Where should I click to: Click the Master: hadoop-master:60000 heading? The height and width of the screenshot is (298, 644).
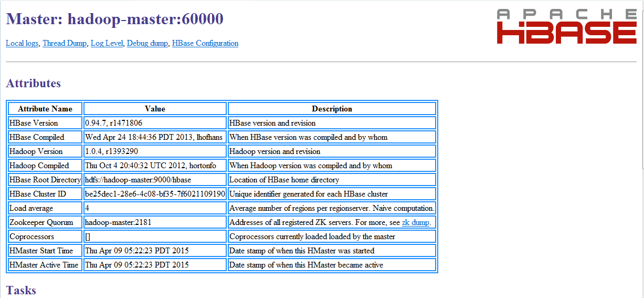(114, 19)
